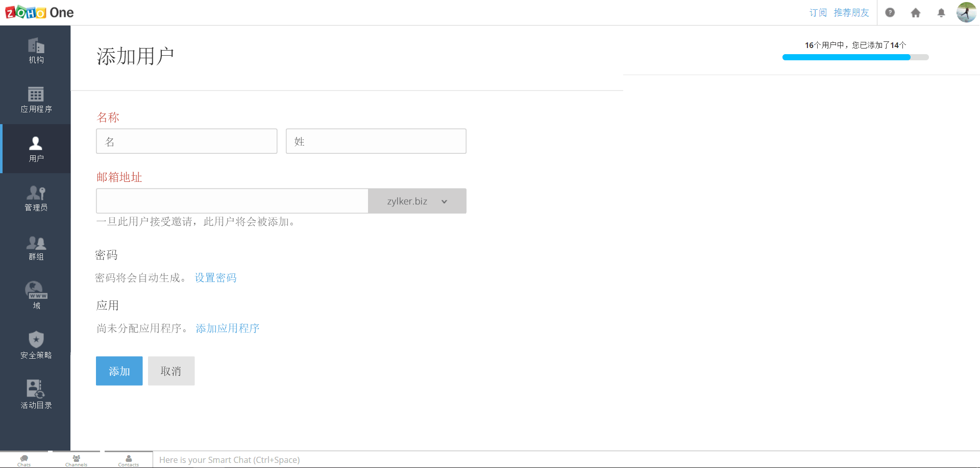Click the 设置密码 set password link
The width and height of the screenshot is (980, 468).
pyautogui.click(x=215, y=277)
